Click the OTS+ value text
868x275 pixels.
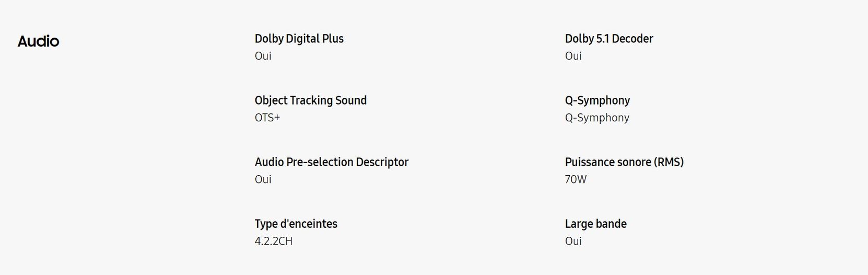[x=267, y=118]
